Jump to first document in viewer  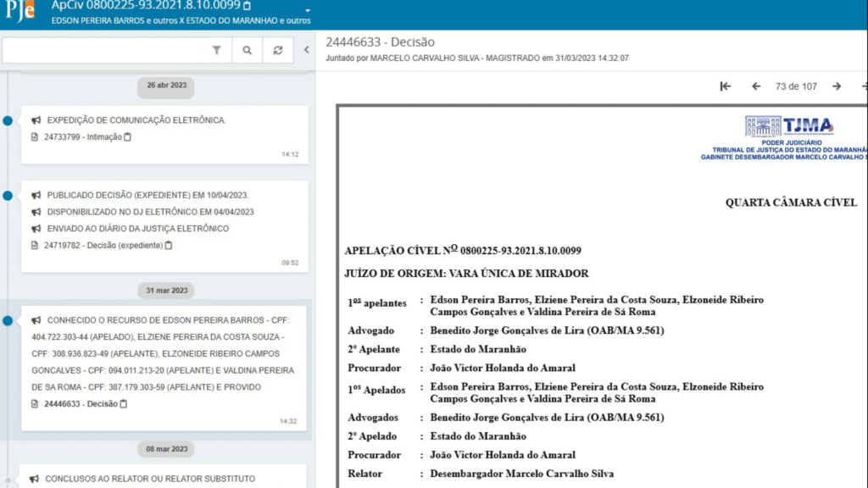click(726, 86)
